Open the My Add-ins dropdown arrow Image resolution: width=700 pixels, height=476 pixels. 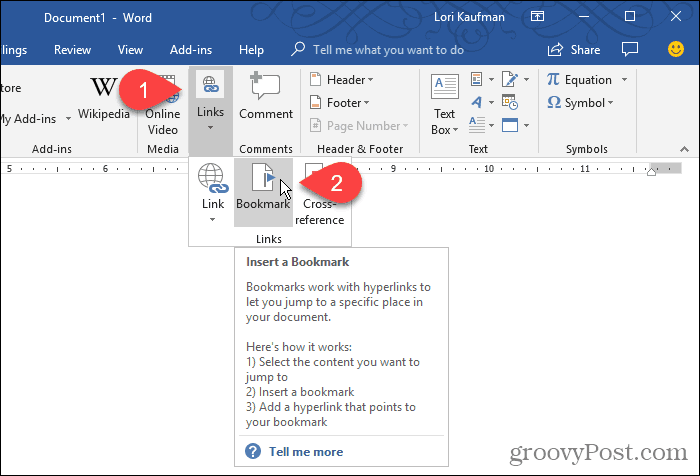pyautogui.click(x=68, y=119)
